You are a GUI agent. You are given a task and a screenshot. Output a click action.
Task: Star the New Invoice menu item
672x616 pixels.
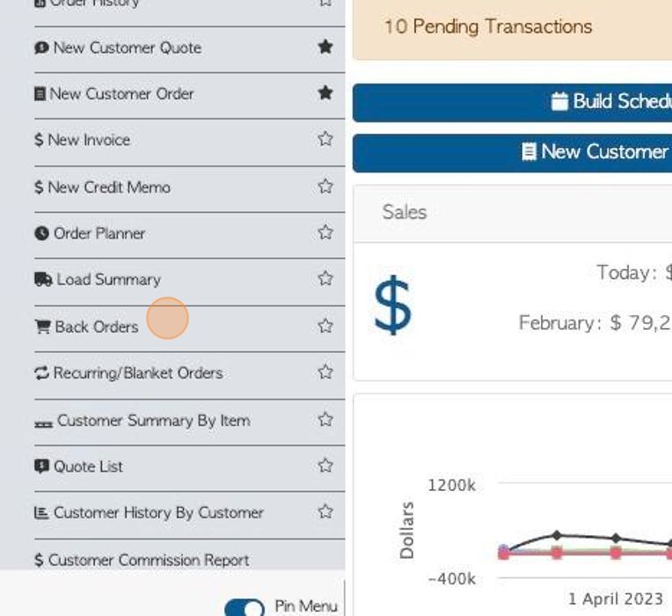325,139
